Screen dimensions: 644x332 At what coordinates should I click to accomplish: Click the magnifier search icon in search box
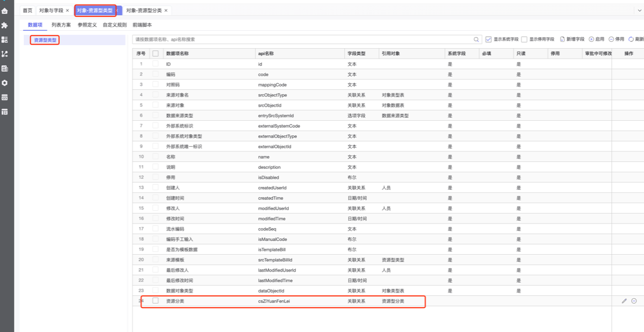(476, 39)
